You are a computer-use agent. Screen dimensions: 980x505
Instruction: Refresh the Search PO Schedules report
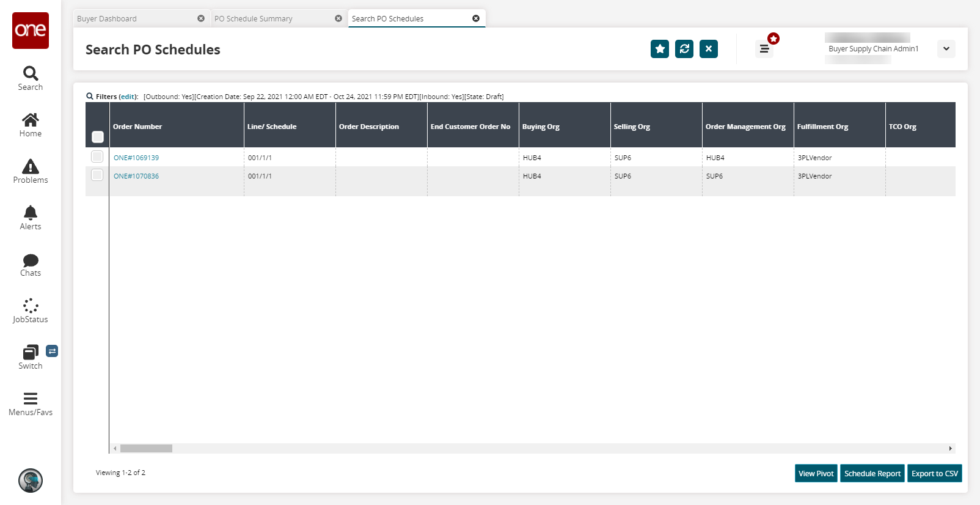pyautogui.click(x=684, y=49)
